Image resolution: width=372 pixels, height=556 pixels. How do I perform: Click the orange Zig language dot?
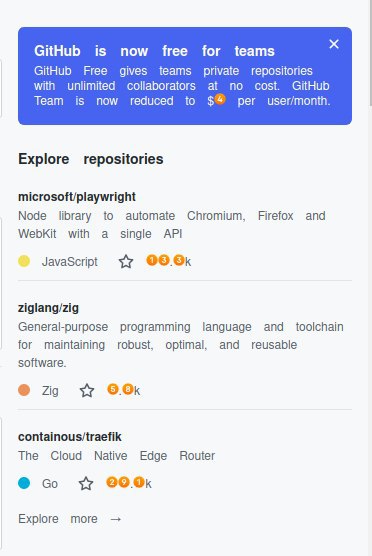24,390
